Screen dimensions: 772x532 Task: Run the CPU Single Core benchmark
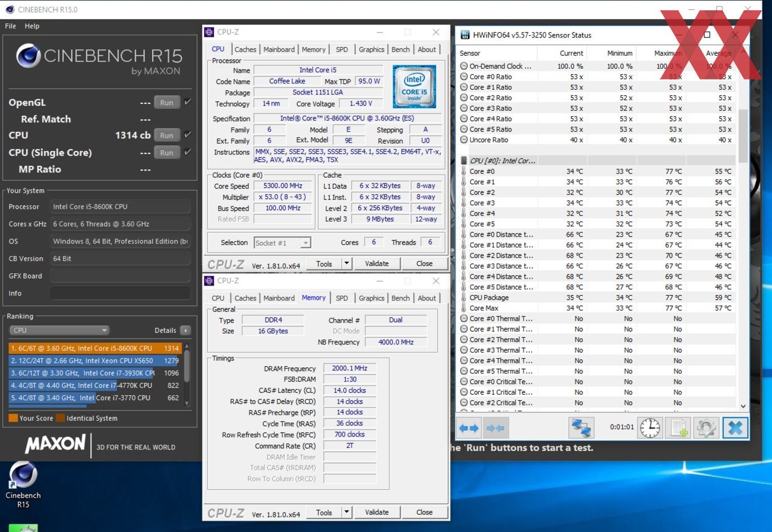point(166,153)
